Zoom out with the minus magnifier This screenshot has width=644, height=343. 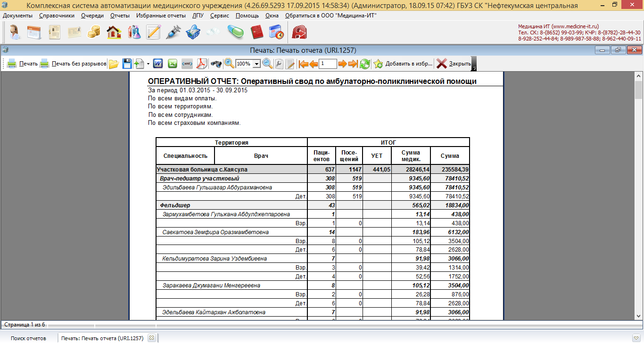point(267,63)
